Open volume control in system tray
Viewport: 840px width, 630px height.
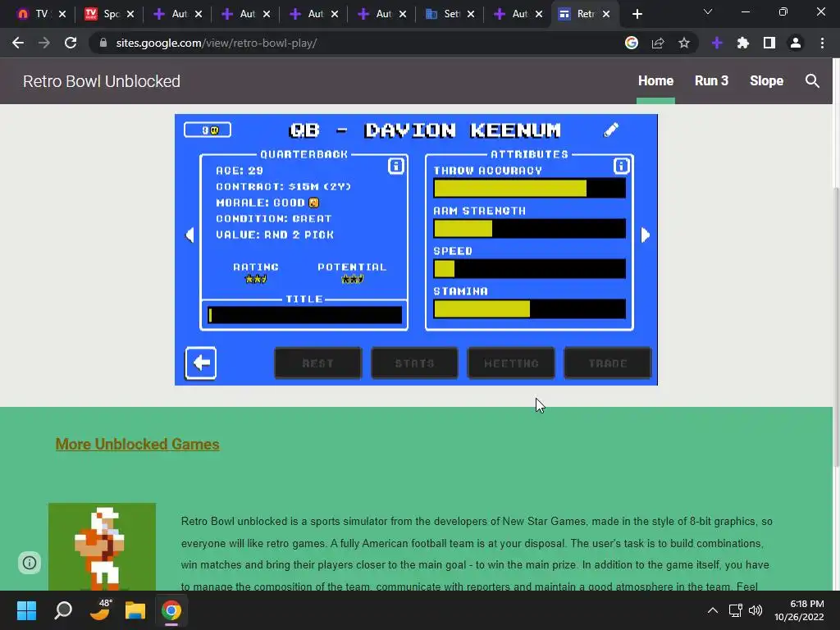point(756,610)
